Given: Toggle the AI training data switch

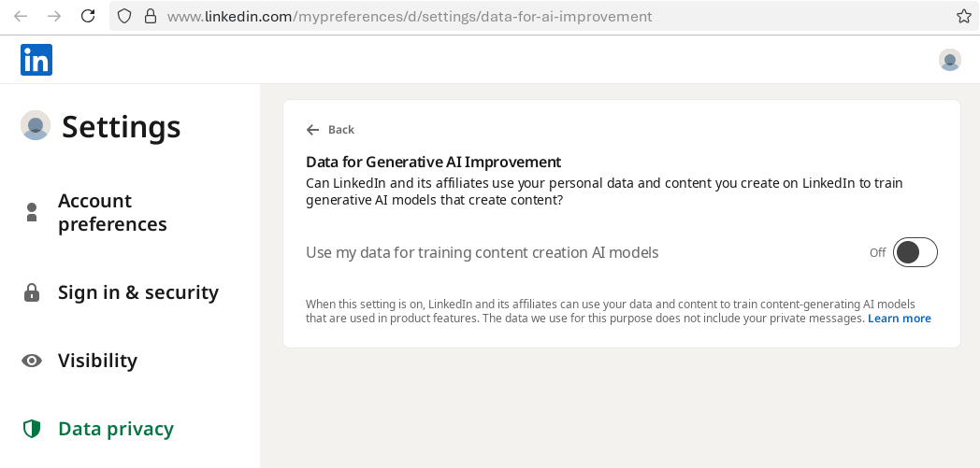Looking at the screenshot, I should pyautogui.click(x=915, y=252).
